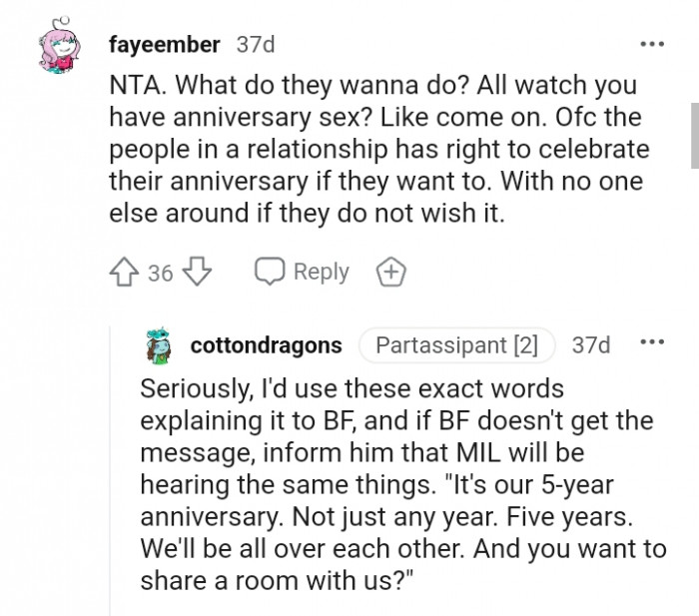Click the Reply label under fayeember's comment

[x=321, y=273]
